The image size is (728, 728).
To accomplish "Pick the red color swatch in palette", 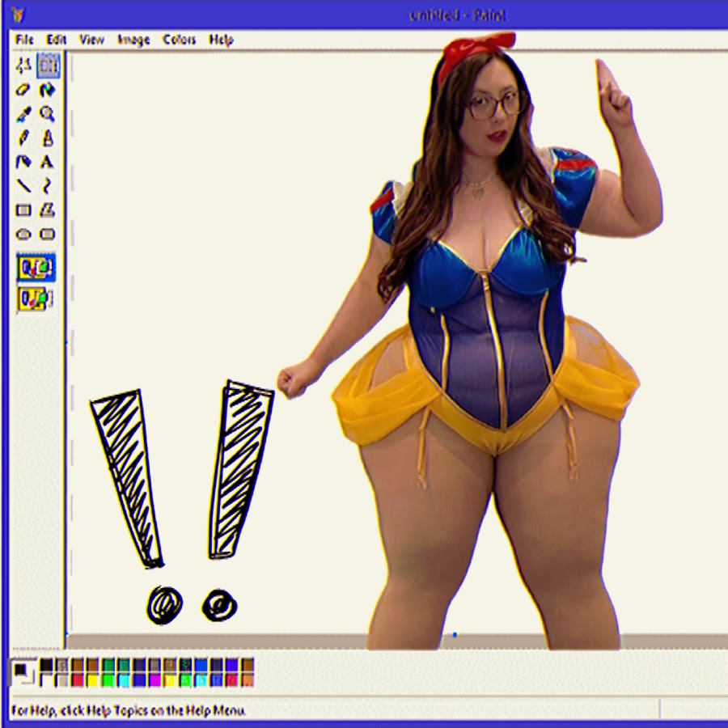I will 78,680.
